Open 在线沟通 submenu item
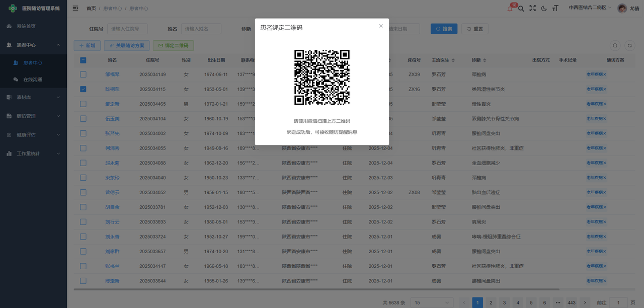Image resolution: width=644 pixels, height=308 pixels. 33,80
